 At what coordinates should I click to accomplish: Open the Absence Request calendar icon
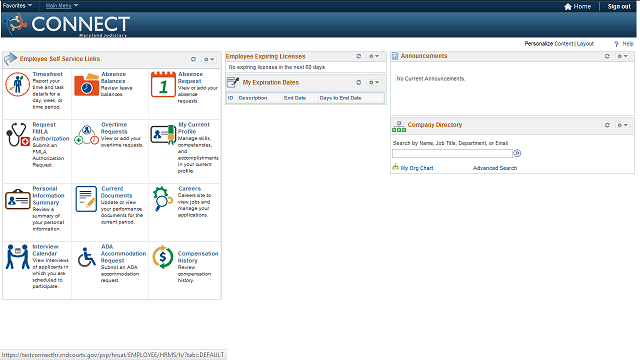pyautogui.click(x=163, y=84)
